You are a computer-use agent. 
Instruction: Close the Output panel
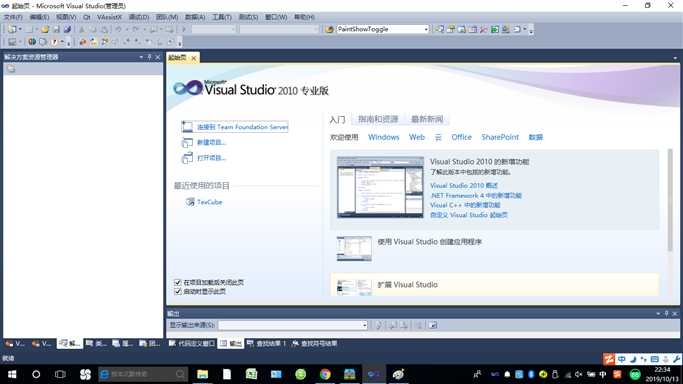point(675,313)
